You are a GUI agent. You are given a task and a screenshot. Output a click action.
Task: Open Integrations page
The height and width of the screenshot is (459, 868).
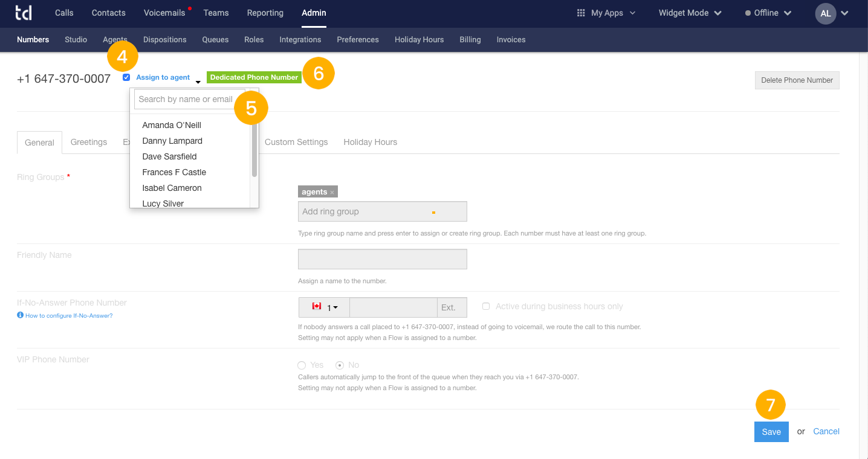tap(300, 39)
